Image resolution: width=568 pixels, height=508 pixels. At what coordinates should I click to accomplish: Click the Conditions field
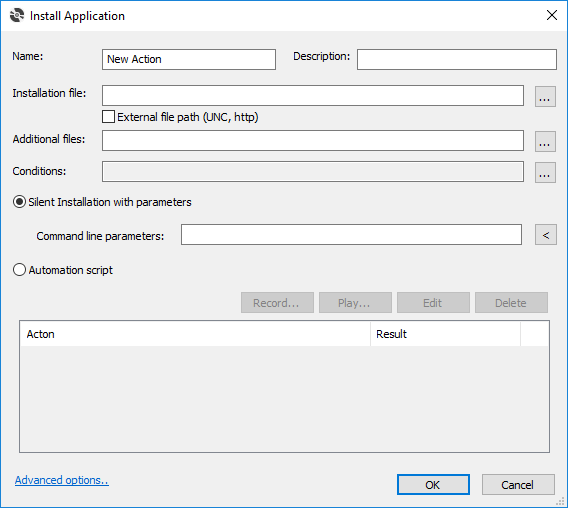click(x=313, y=172)
